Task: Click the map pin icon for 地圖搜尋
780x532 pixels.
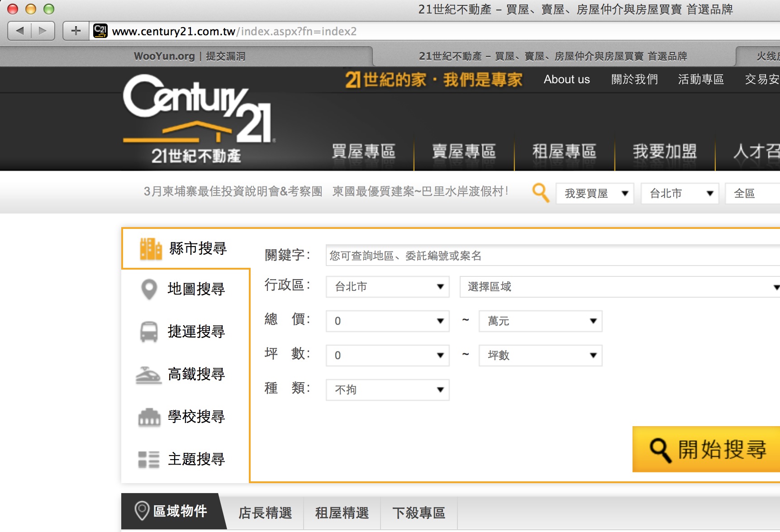Action: [149, 290]
